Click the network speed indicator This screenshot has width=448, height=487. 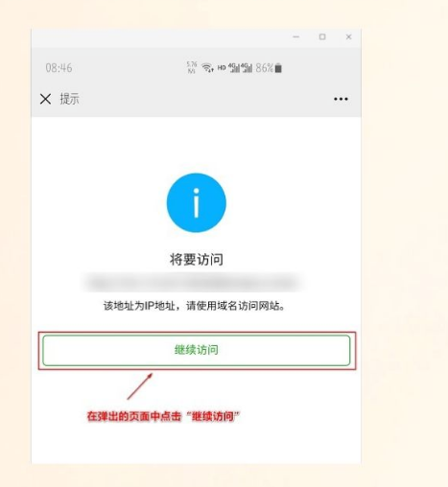[x=192, y=68]
